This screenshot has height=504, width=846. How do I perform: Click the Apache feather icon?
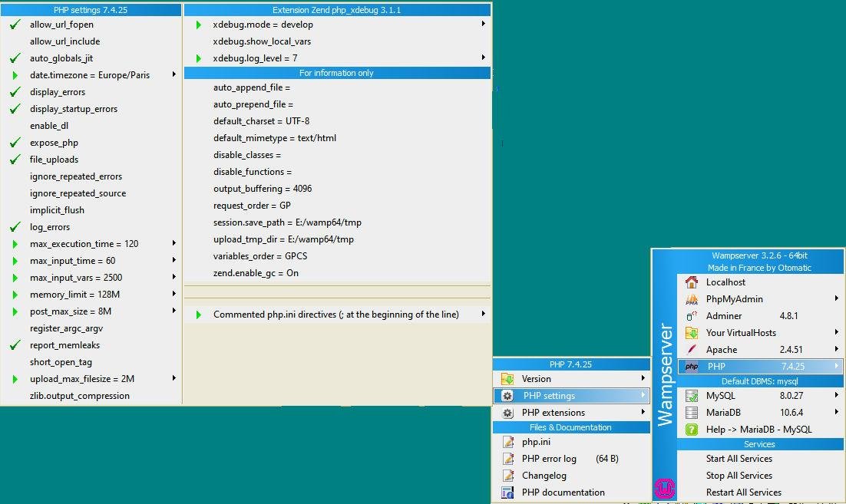click(691, 349)
